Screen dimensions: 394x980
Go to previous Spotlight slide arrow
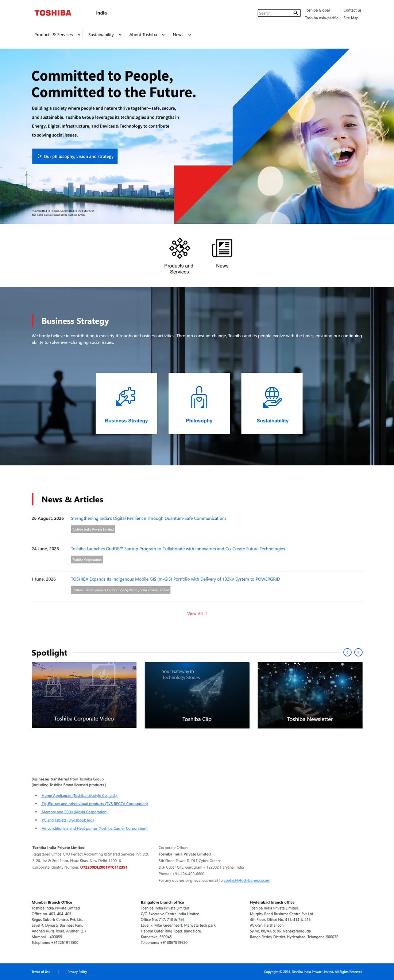347,653
